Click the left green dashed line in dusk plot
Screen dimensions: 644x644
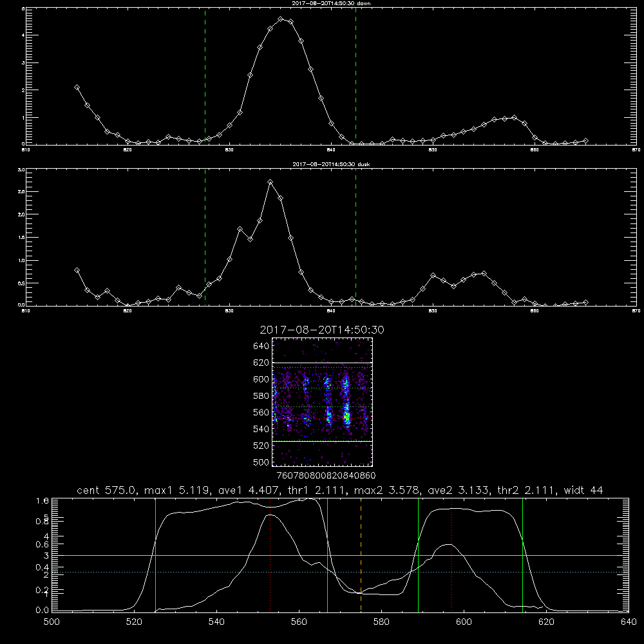pyautogui.click(x=205, y=238)
